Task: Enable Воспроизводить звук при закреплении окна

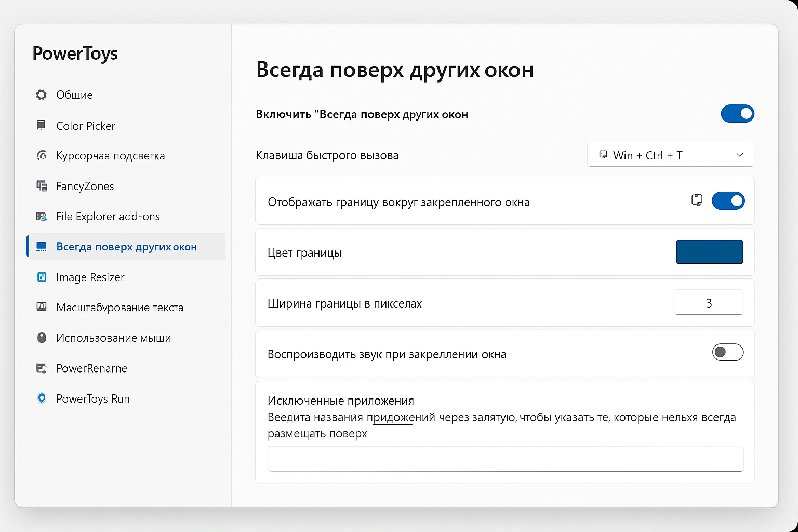Action: click(728, 352)
